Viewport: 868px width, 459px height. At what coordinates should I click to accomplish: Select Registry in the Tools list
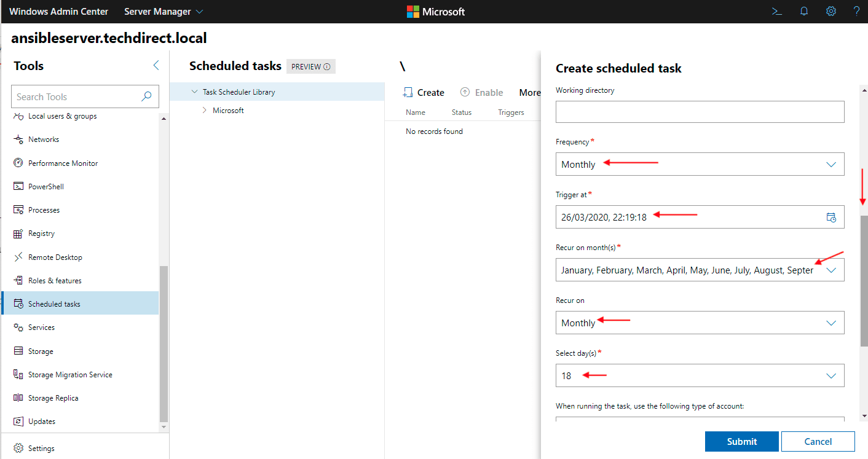41,233
